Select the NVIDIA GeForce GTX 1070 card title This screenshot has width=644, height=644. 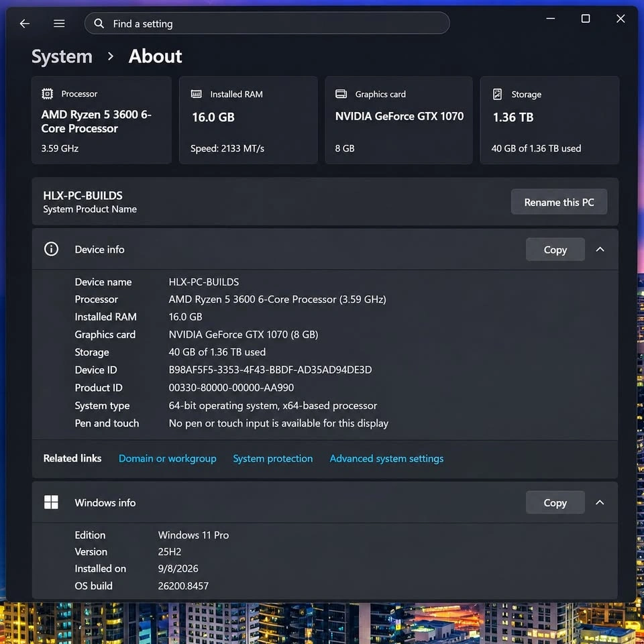point(399,116)
